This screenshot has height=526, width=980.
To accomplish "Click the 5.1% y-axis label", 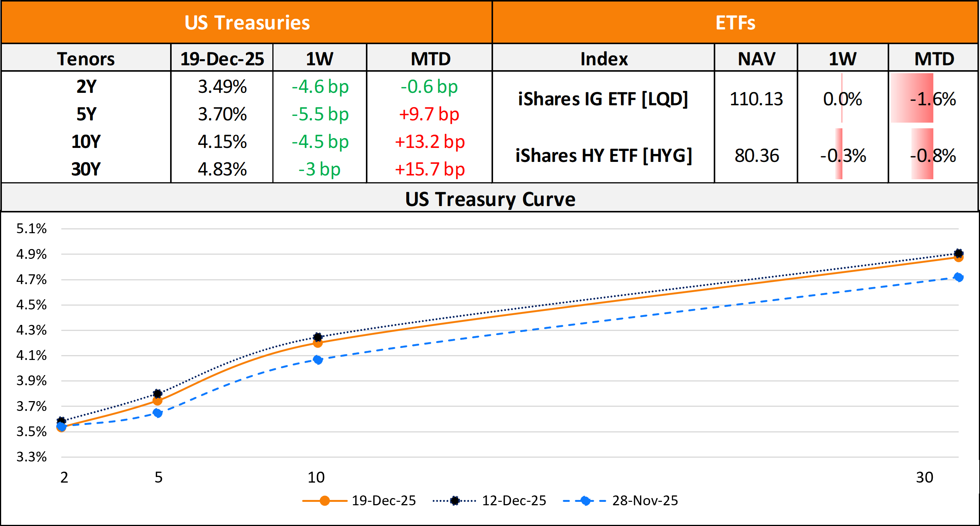I will (31, 228).
